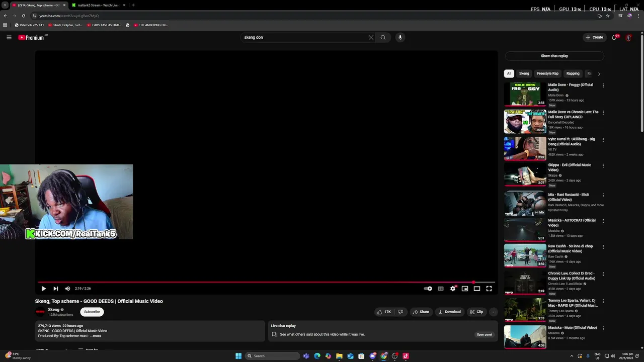The width and height of the screenshot is (644, 362).
Task: Dislike the video
Action: [400, 312]
